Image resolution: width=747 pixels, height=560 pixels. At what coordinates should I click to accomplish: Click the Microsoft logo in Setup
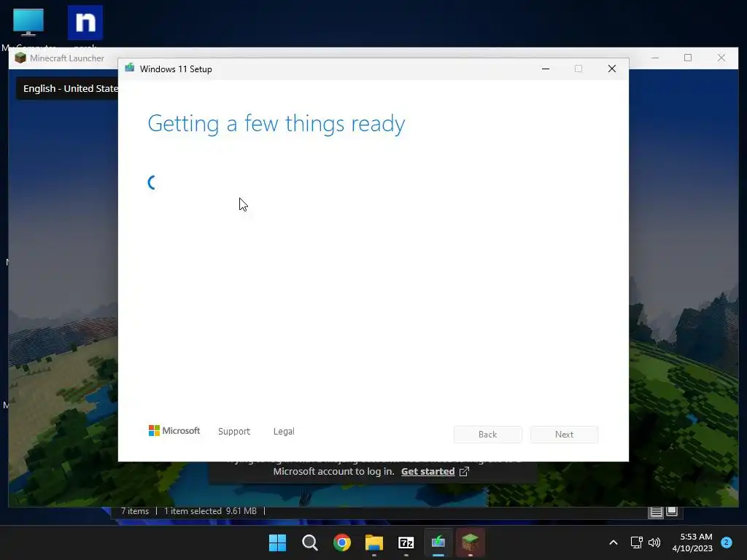(174, 431)
